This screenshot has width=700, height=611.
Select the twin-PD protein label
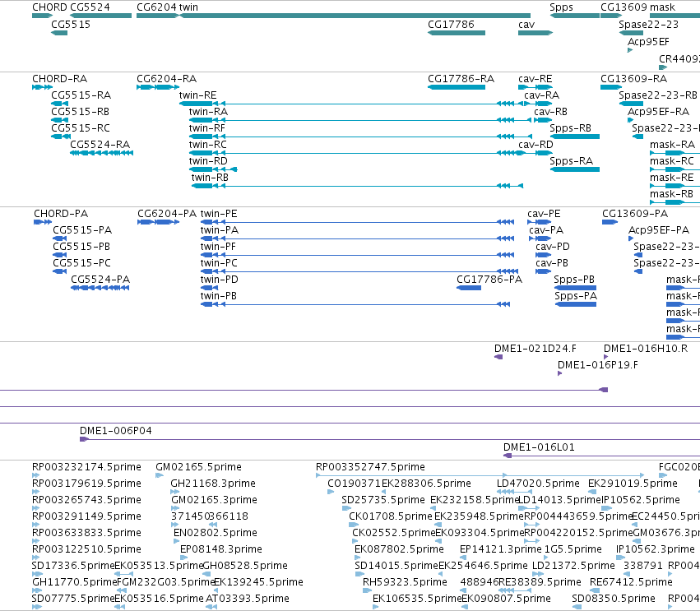click(x=219, y=280)
